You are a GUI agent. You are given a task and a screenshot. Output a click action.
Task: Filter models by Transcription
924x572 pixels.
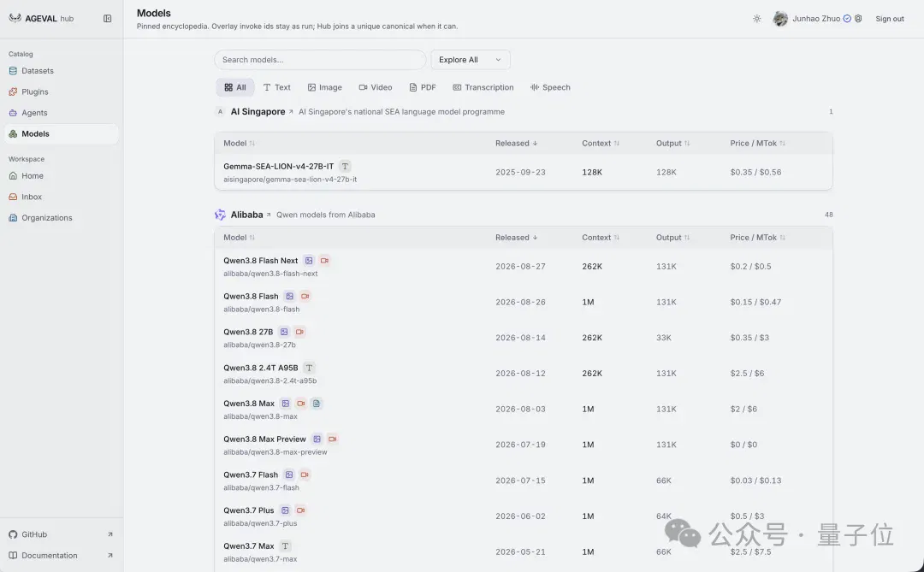[x=483, y=87]
